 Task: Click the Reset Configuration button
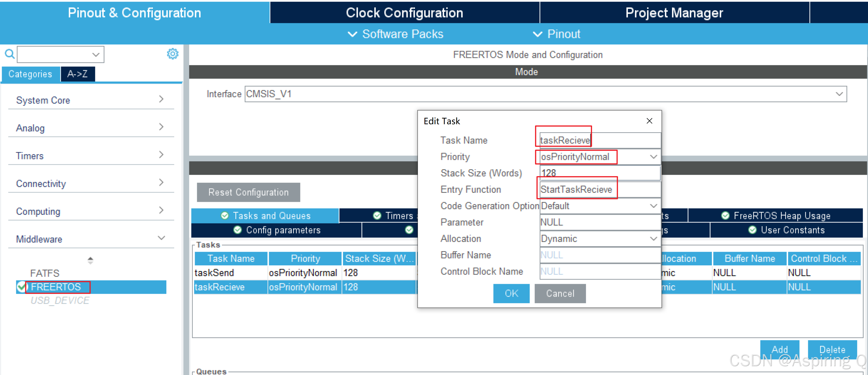click(248, 192)
